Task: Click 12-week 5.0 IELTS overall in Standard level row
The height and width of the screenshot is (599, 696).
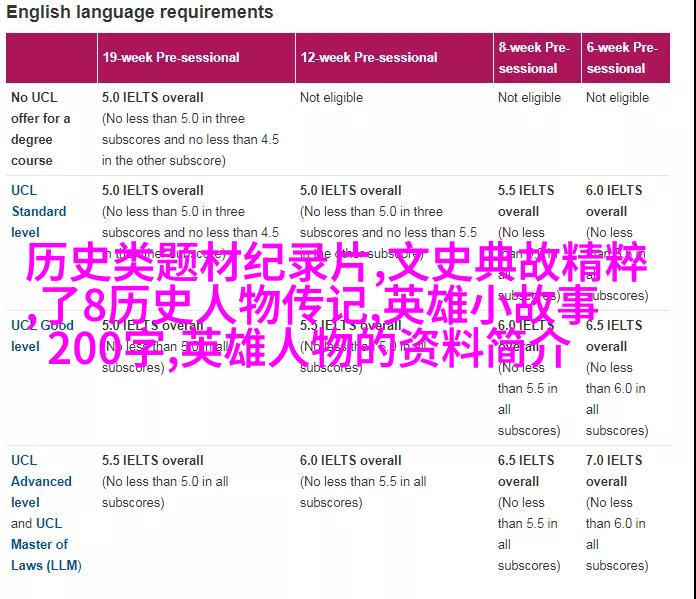Action: point(351,190)
